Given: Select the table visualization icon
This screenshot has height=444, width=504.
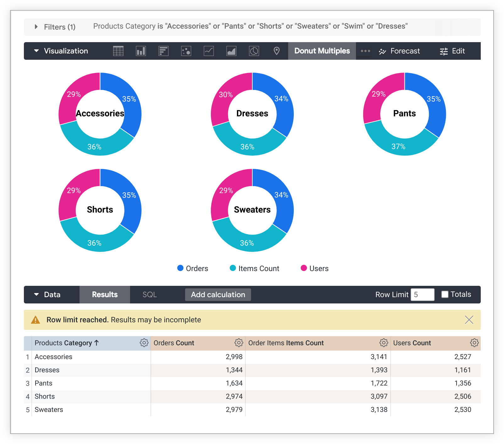Looking at the screenshot, I should (x=118, y=51).
